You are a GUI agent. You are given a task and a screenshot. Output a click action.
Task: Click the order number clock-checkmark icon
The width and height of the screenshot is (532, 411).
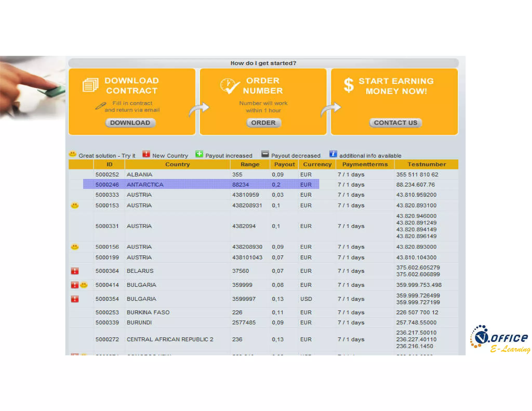(230, 86)
